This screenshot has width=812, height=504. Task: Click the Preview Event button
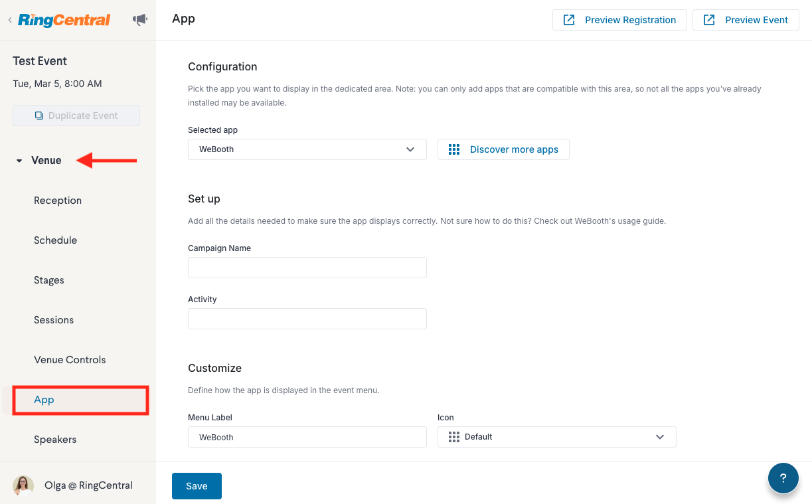coord(746,20)
